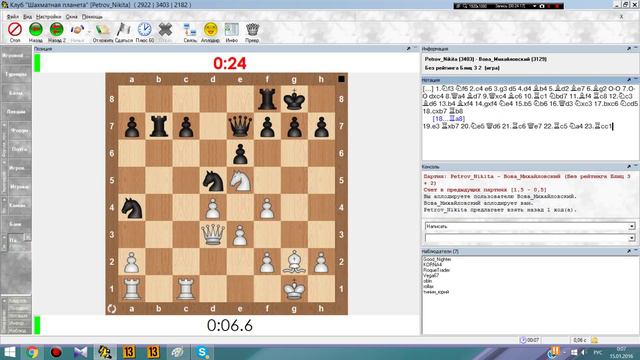Screen dimensions: 640x360
Task: Expand the Написать dropdown arrow
Action: coord(631,226)
